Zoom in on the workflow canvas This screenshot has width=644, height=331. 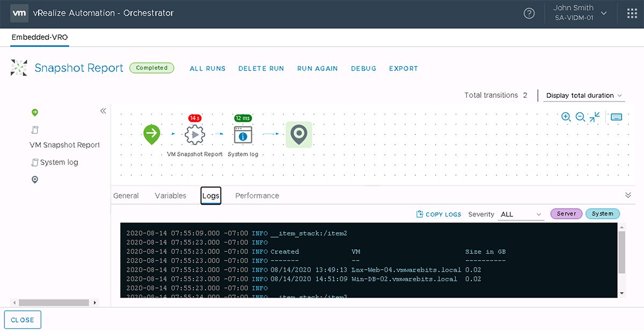click(x=566, y=117)
